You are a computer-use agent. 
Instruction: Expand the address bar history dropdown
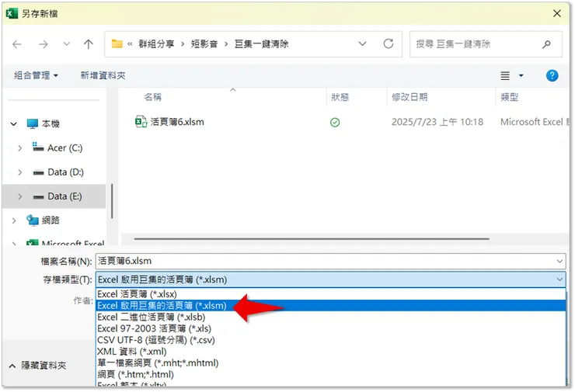coord(362,44)
